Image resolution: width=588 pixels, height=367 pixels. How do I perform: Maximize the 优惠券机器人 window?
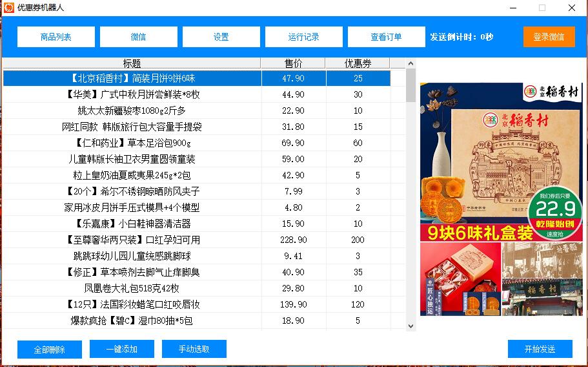542,8
